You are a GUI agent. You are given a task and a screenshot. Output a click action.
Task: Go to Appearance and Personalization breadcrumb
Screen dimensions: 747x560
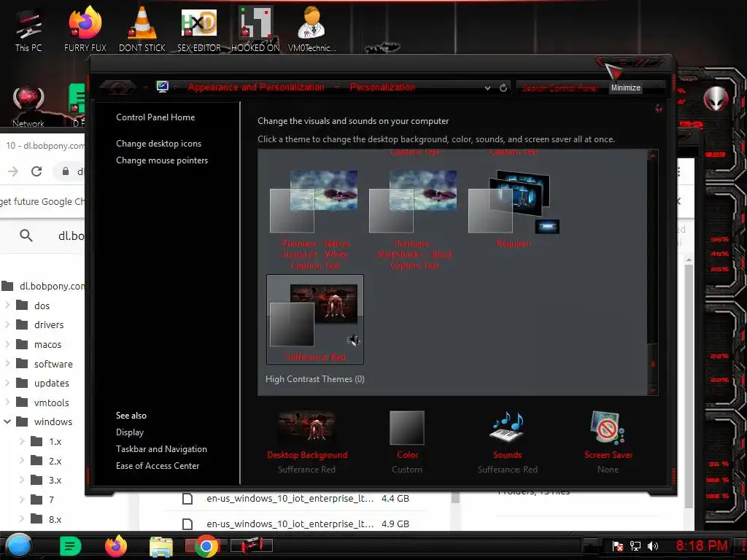pos(256,87)
